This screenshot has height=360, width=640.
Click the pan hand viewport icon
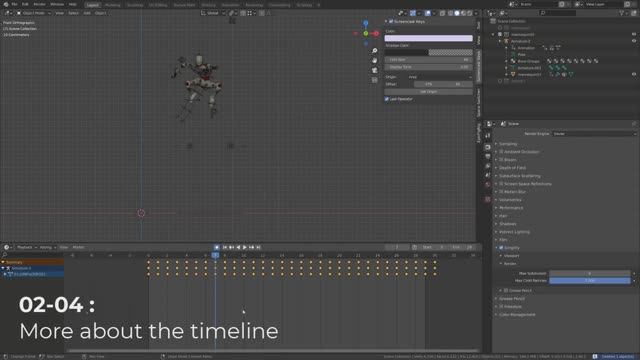[x=375, y=60]
